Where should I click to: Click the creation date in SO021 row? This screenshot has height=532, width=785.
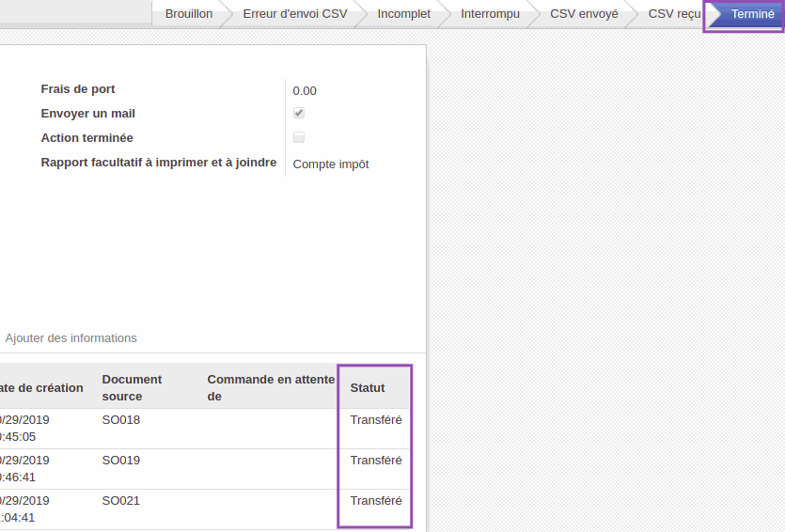(24, 509)
